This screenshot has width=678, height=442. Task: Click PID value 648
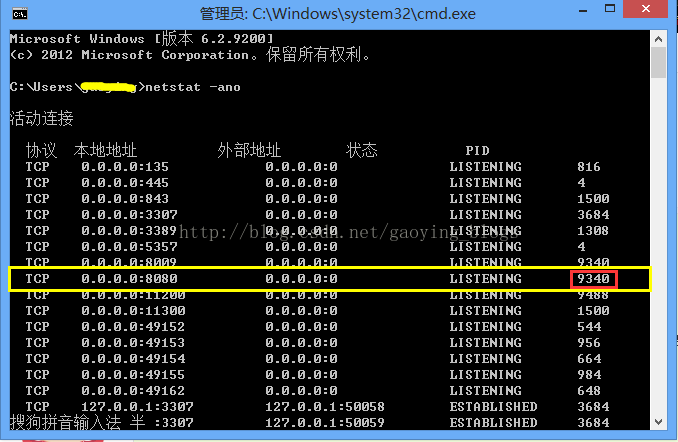pos(588,391)
